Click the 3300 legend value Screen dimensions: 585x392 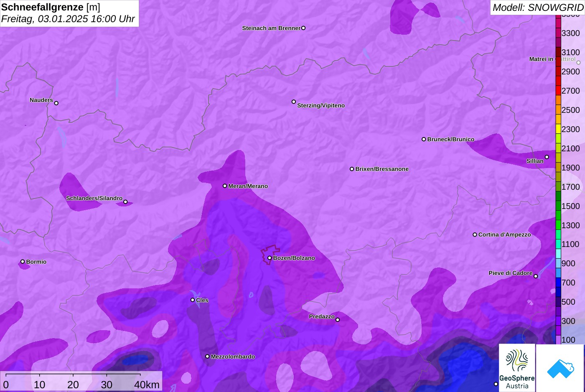point(571,33)
